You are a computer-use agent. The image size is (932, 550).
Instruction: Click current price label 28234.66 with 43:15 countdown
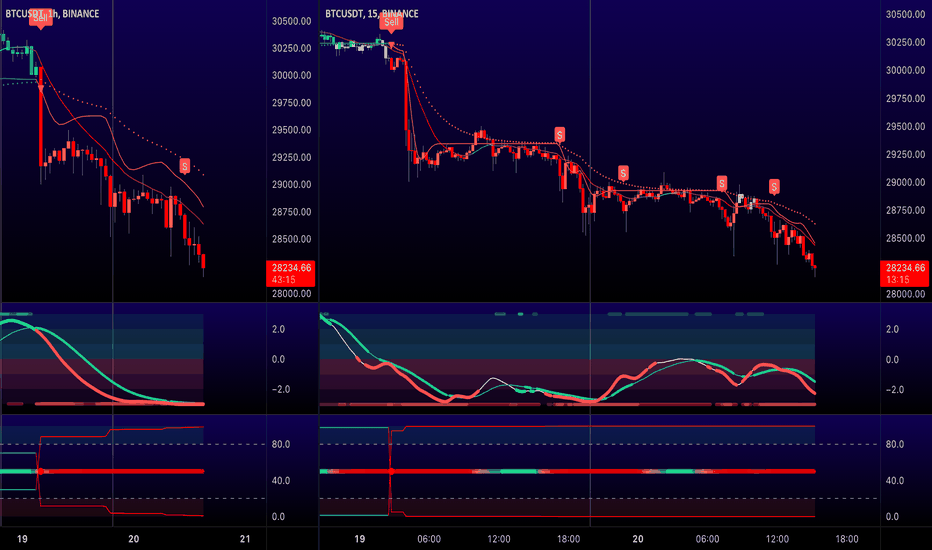pyautogui.click(x=291, y=274)
